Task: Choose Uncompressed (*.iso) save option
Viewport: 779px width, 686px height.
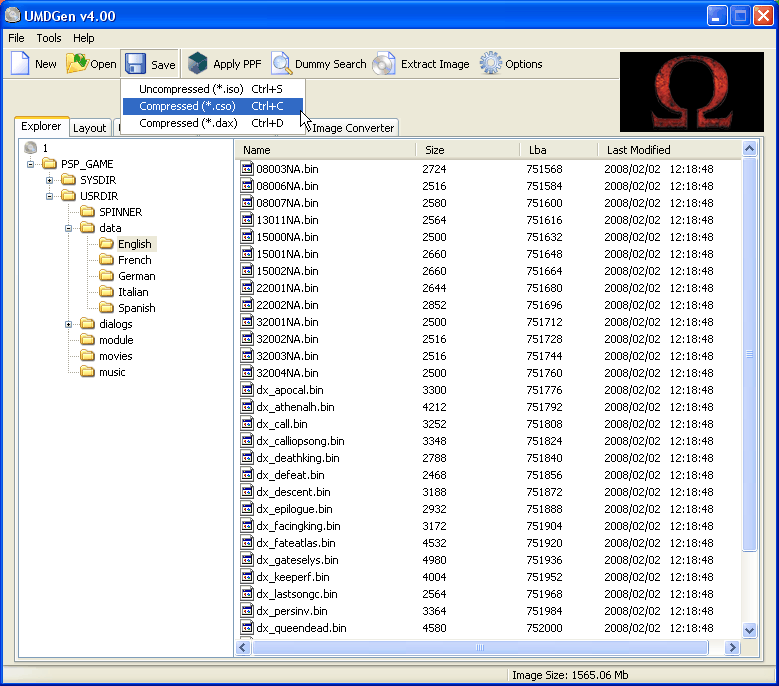Action: [x=213, y=89]
